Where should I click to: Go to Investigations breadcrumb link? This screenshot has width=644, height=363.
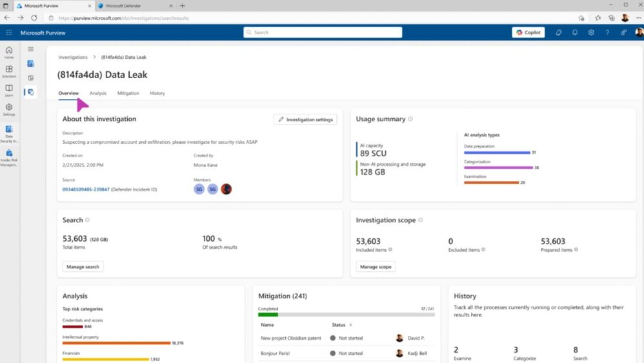pyautogui.click(x=73, y=57)
